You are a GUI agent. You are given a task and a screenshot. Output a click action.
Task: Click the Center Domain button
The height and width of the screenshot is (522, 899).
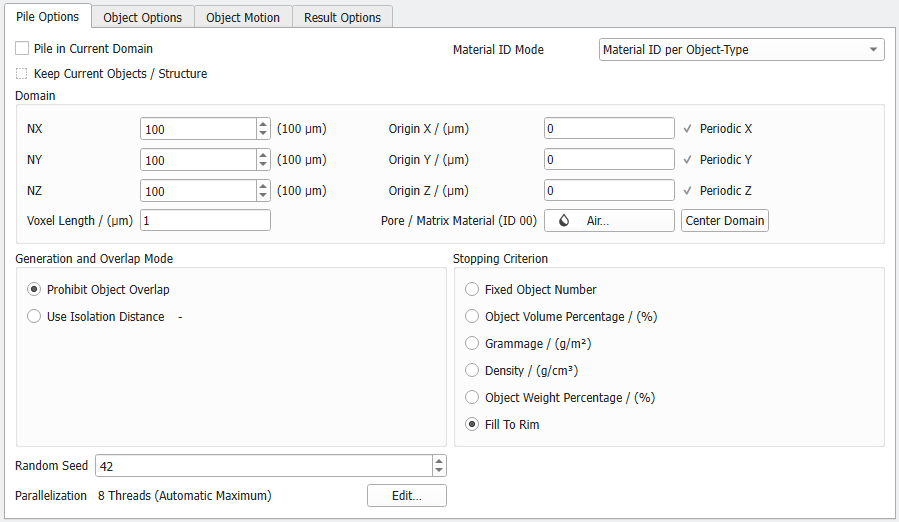[x=725, y=221]
